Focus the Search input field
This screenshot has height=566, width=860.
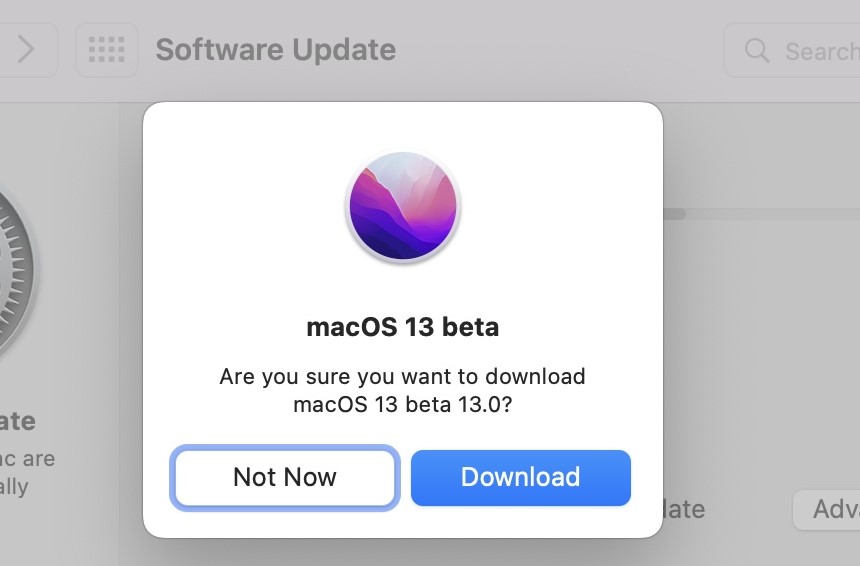[x=820, y=50]
